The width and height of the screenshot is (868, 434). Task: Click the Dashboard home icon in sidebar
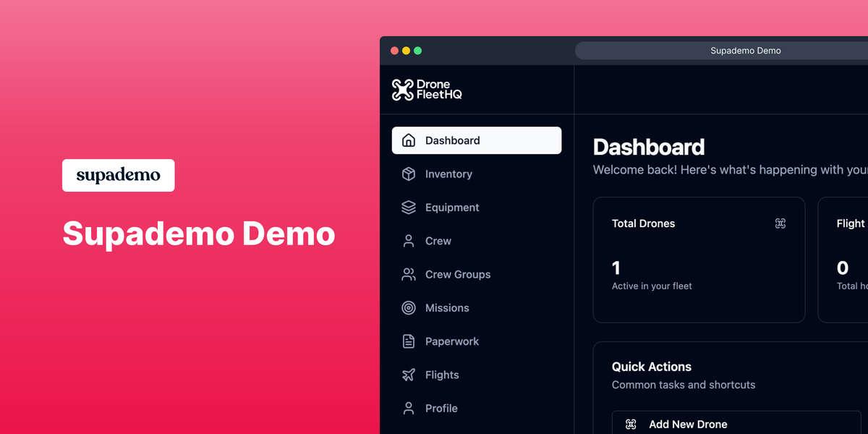click(x=409, y=140)
